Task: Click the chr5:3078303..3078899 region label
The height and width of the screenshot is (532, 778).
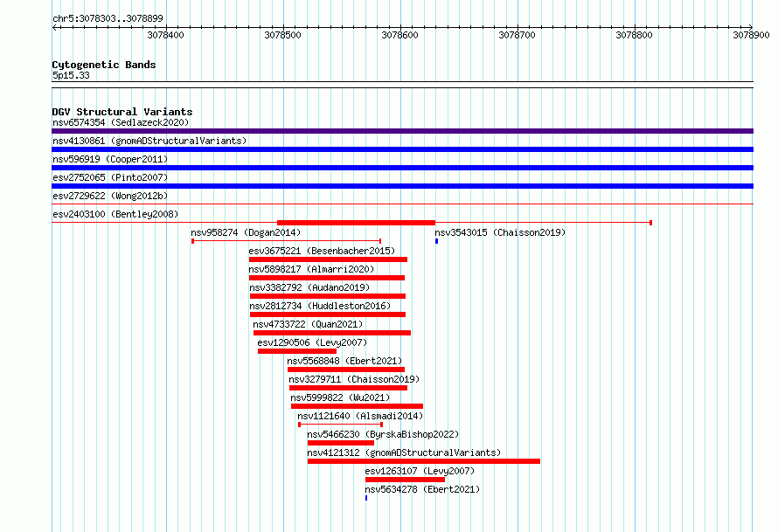Action: point(108,18)
